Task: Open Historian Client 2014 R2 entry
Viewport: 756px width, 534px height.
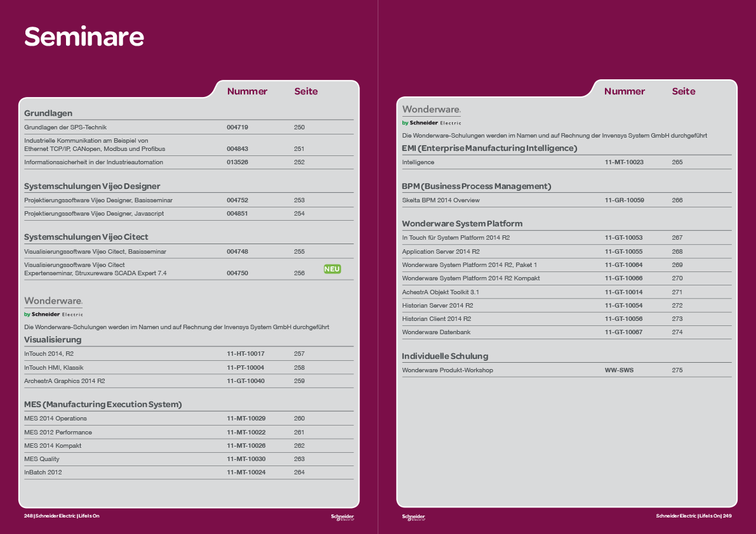Action: (436, 319)
